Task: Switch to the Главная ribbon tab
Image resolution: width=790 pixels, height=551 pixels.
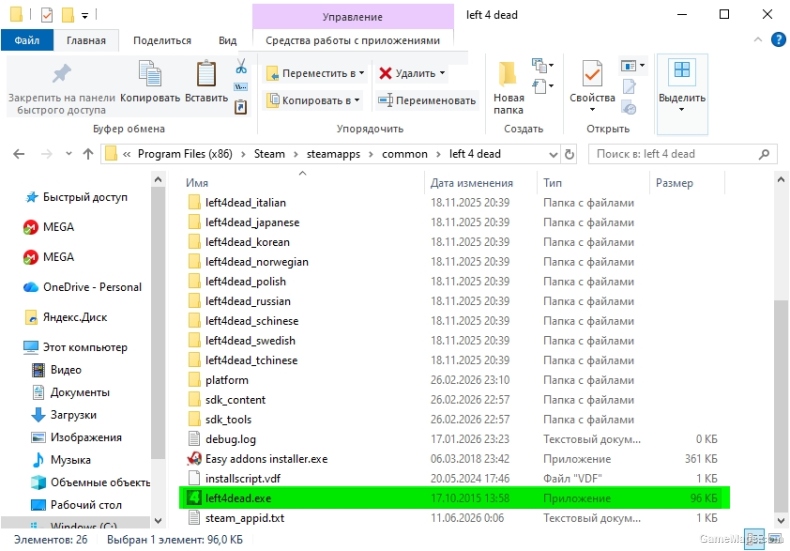Action: 86,40
